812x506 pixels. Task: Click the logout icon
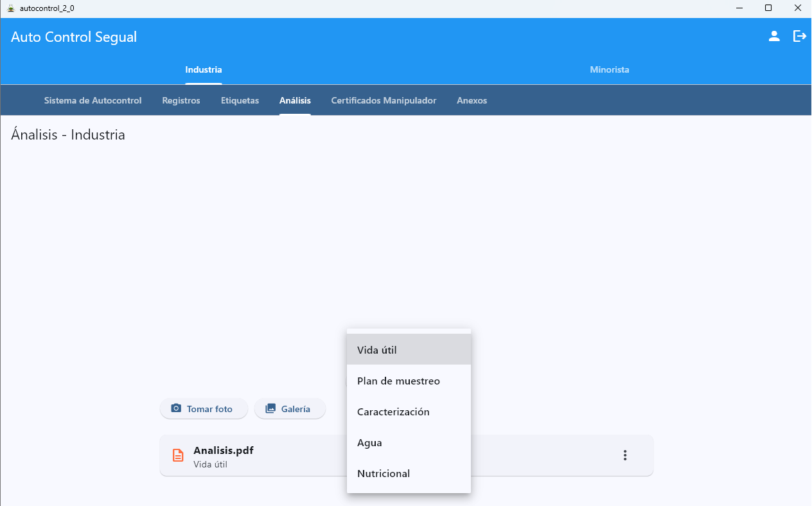pos(800,37)
